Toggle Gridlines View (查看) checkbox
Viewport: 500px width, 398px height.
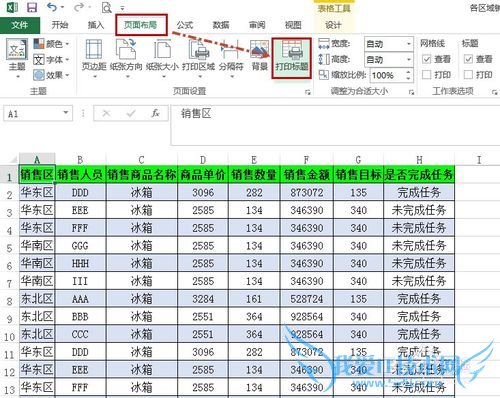point(427,59)
